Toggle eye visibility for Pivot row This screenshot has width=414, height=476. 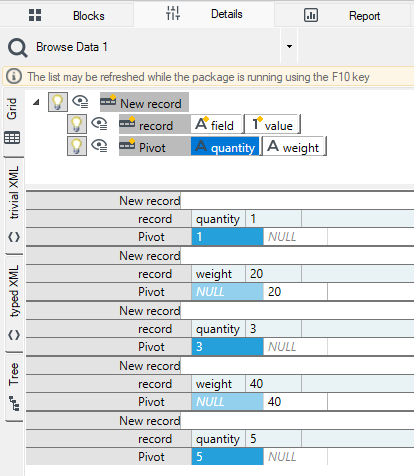[99, 146]
